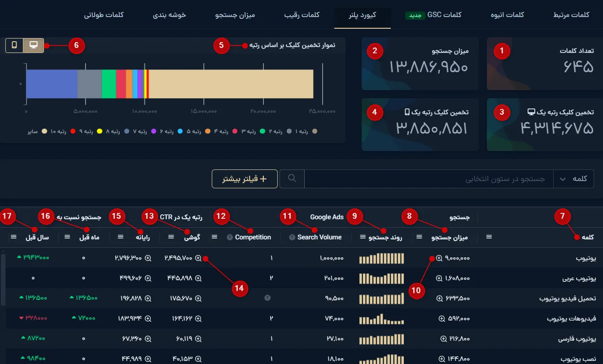Image resolution: width=603 pixels, height=364 pixels.
Task: Toggle the سایر legend entry
Action: (x=38, y=131)
